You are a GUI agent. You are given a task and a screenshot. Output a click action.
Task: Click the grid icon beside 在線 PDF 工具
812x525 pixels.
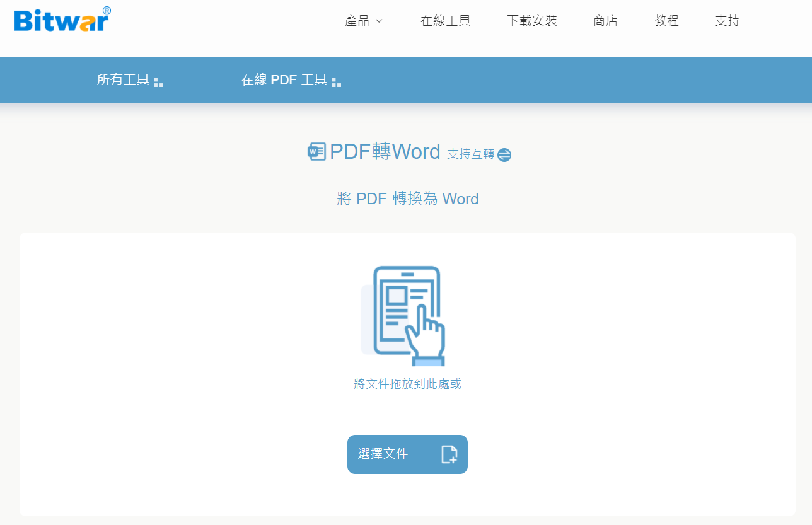(336, 82)
